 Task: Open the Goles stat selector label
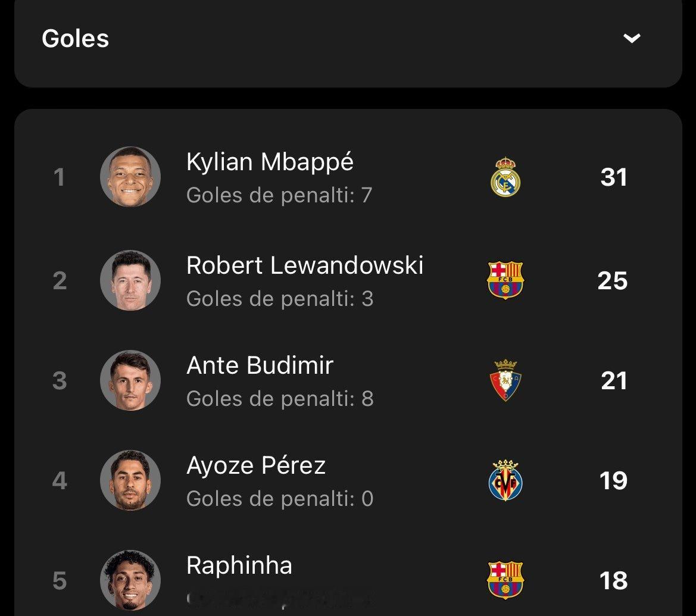coord(75,38)
